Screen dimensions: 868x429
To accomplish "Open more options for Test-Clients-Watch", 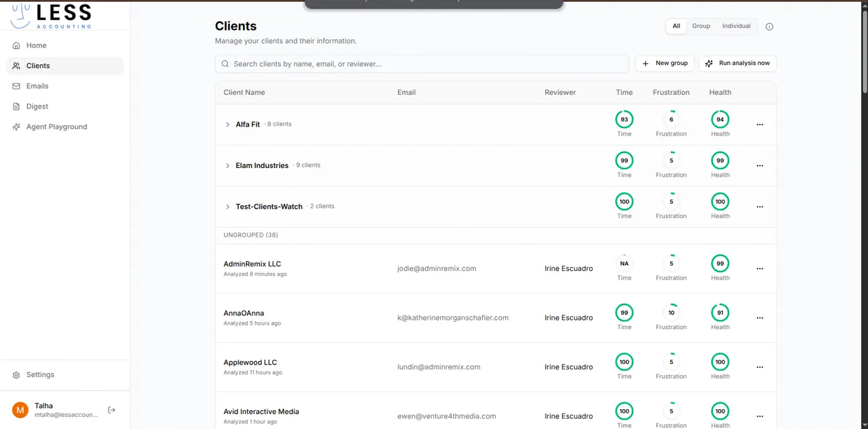I will pos(759,206).
